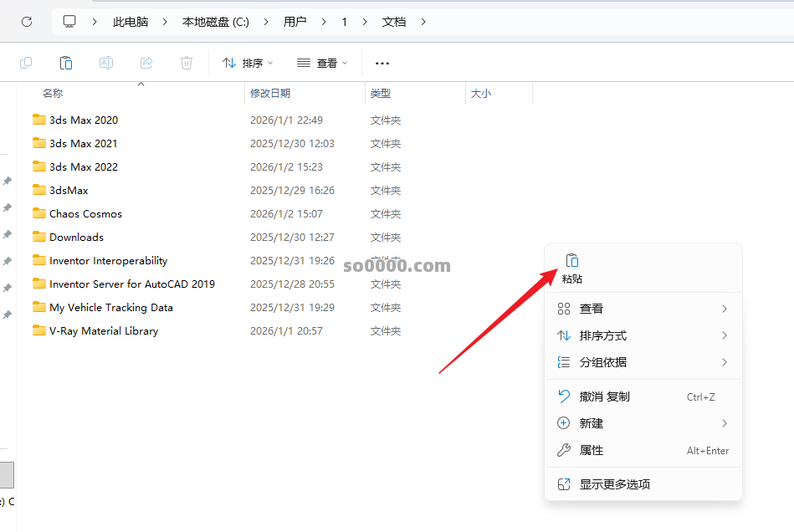Select the Rename icon in the toolbar
Image resolution: width=794 pixels, height=532 pixels.
click(106, 63)
